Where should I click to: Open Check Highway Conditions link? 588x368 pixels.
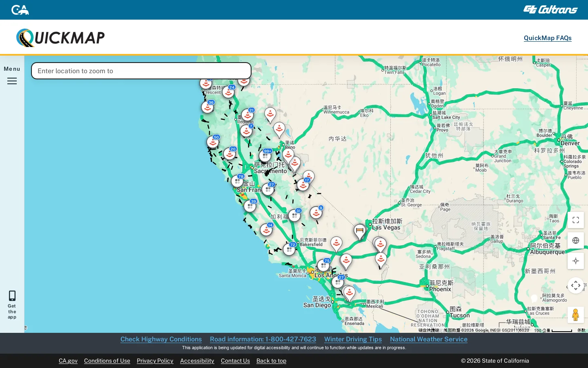tap(161, 339)
